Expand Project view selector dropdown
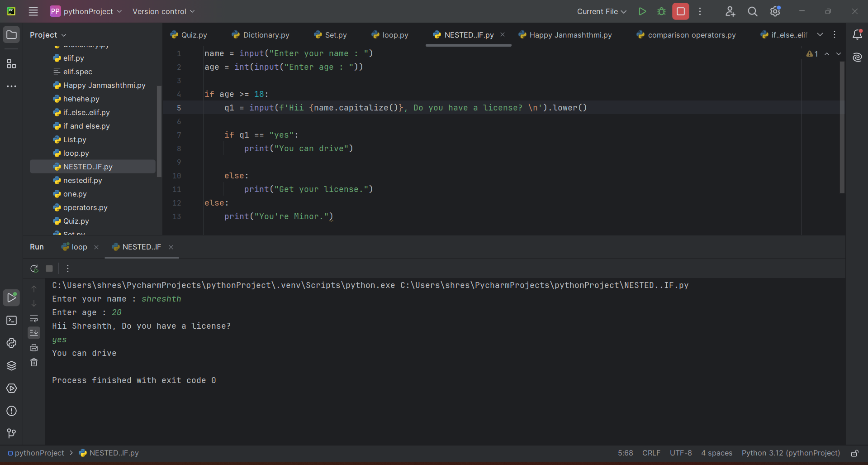 48,35
